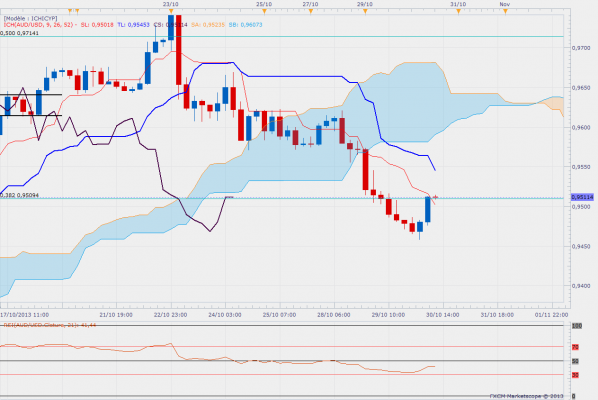Click the 0,9700 price axis label
Viewport: 598px width, 400px height.
pyautogui.click(x=581, y=48)
